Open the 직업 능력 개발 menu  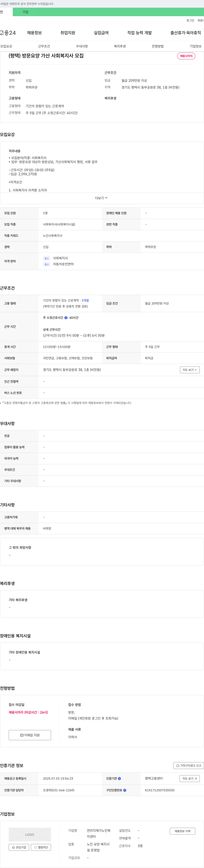point(139,33)
